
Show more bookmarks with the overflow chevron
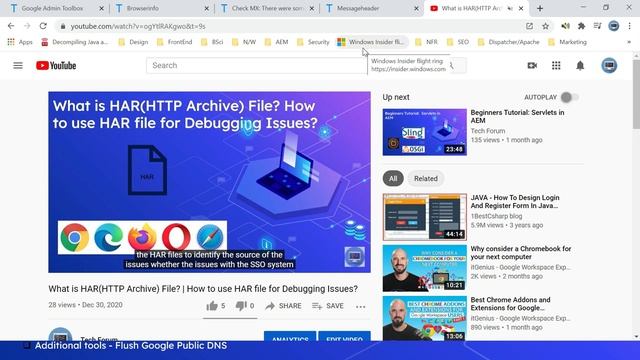point(629,42)
